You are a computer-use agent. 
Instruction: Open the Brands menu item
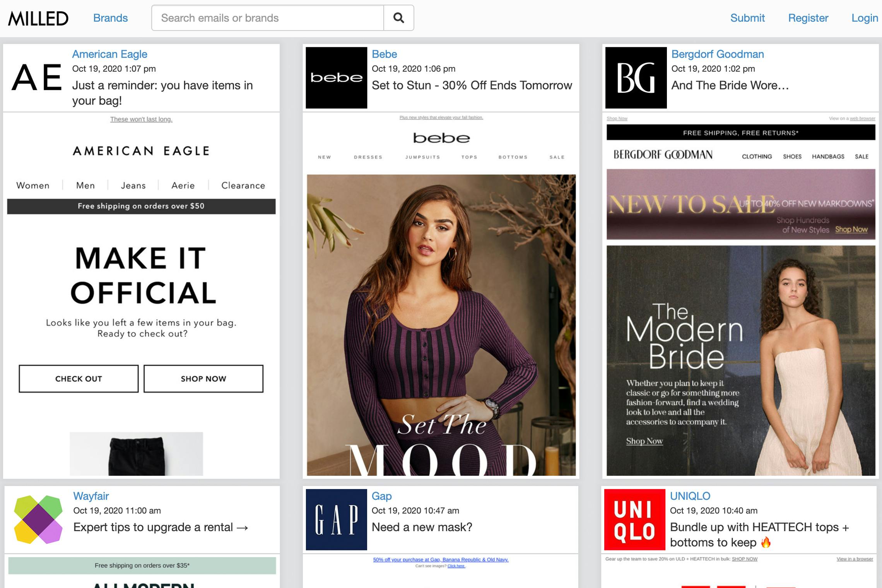(x=110, y=18)
